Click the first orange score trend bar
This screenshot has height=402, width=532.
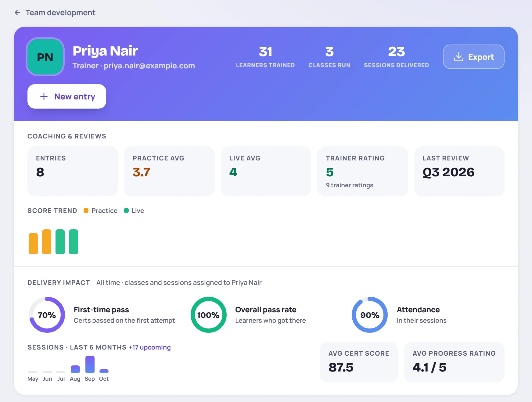pyautogui.click(x=33, y=243)
